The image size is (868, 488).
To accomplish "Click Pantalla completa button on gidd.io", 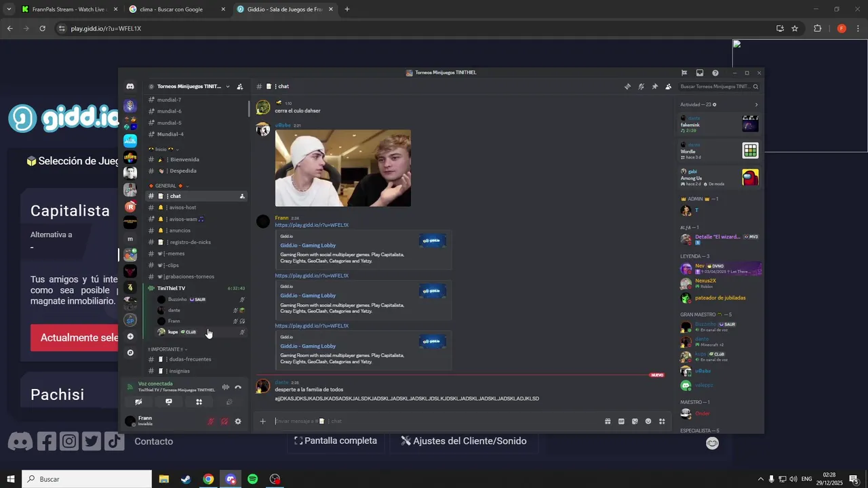I will (x=336, y=441).
